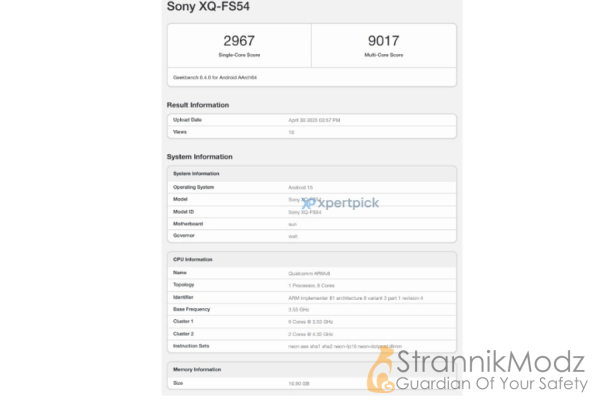Click the 'Base Frequency' row label
This screenshot has height=400, width=600.
coord(191,309)
